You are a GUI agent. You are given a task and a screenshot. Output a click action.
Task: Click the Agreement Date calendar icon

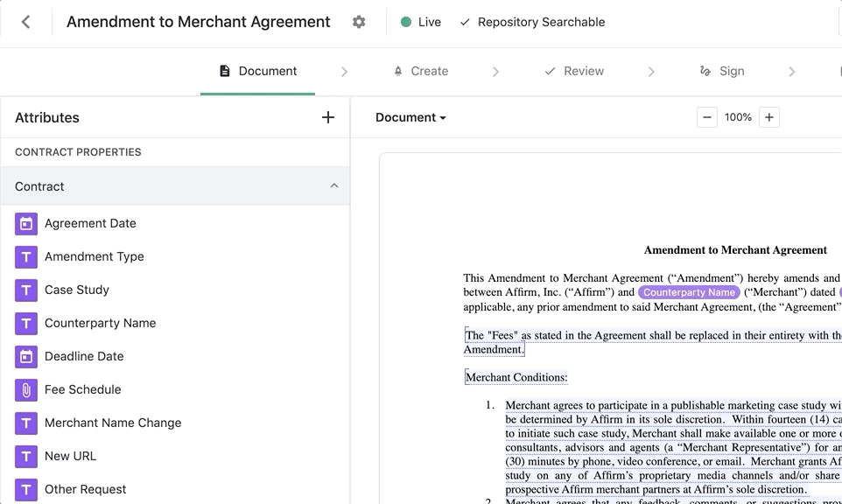[x=25, y=224]
